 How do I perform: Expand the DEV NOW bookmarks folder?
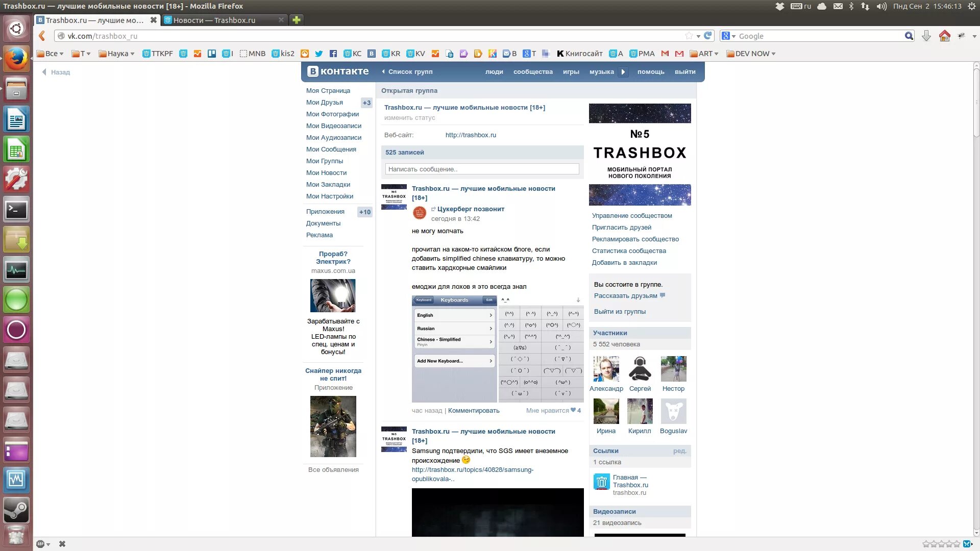pos(751,54)
